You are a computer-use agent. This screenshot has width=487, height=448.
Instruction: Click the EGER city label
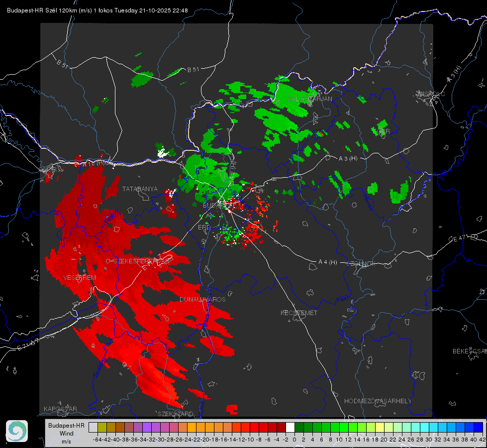pyautogui.click(x=381, y=131)
